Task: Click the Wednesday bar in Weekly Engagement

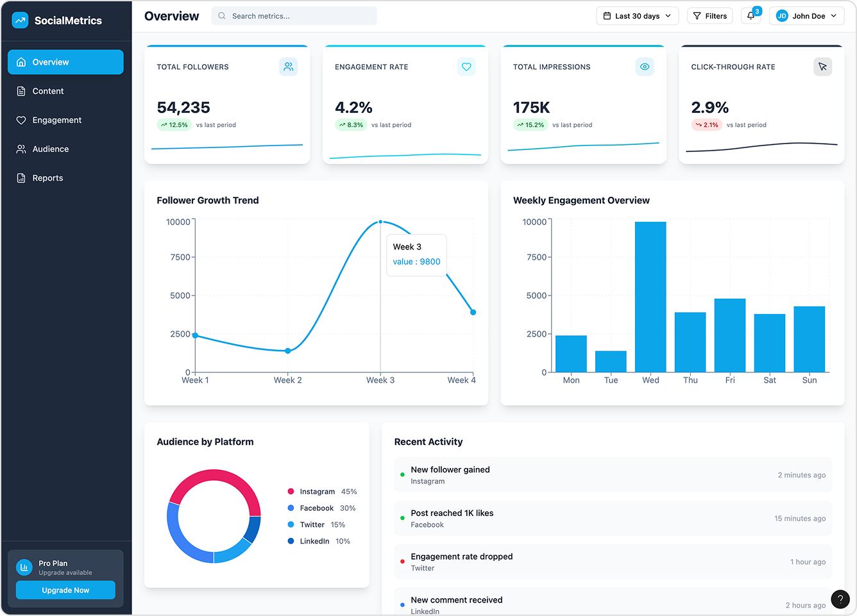Action: 650,296
